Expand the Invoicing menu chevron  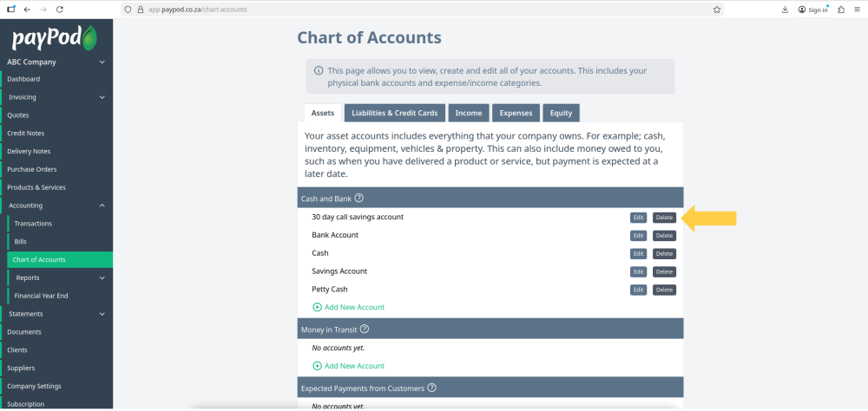[102, 97]
